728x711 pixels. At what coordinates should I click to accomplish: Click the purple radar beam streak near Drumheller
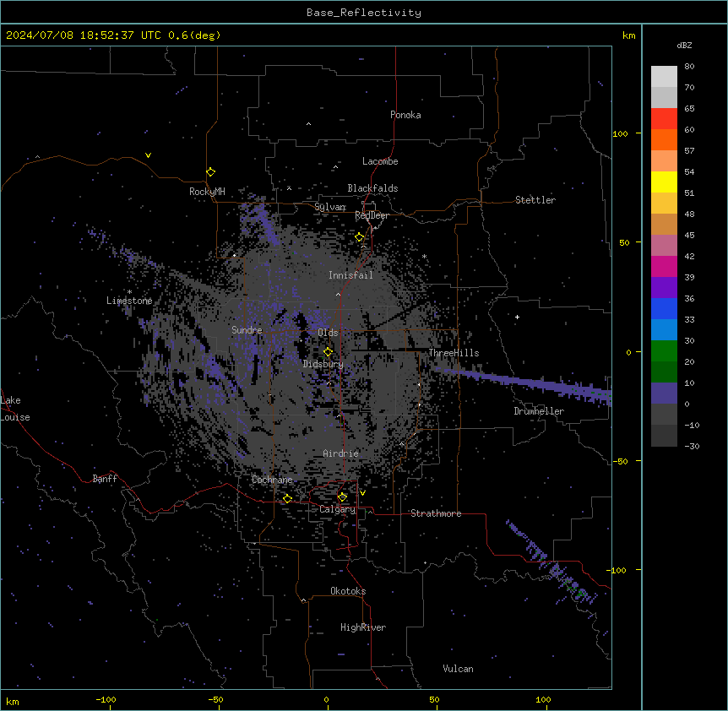point(524,383)
